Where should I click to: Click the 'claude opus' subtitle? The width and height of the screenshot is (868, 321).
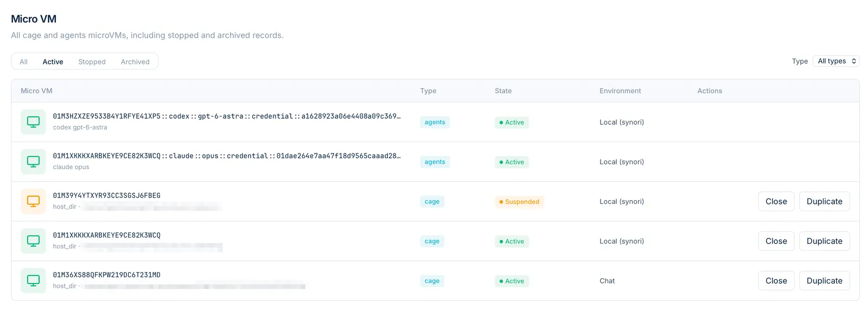pyautogui.click(x=71, y=167)
